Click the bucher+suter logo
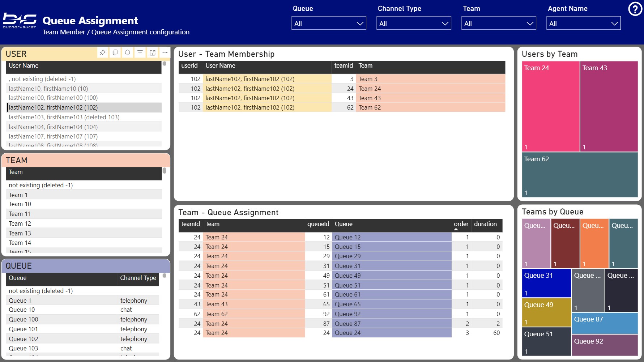 coord(20,21)
